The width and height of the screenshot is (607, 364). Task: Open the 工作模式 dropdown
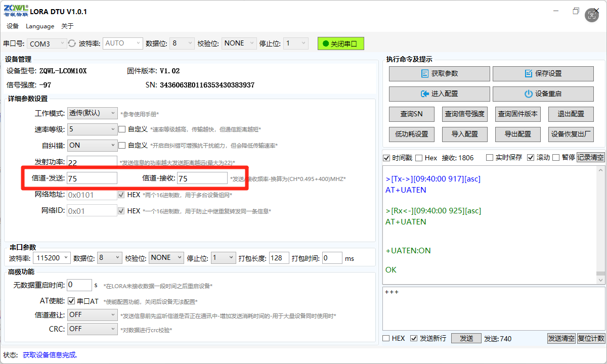pos(93,113)
